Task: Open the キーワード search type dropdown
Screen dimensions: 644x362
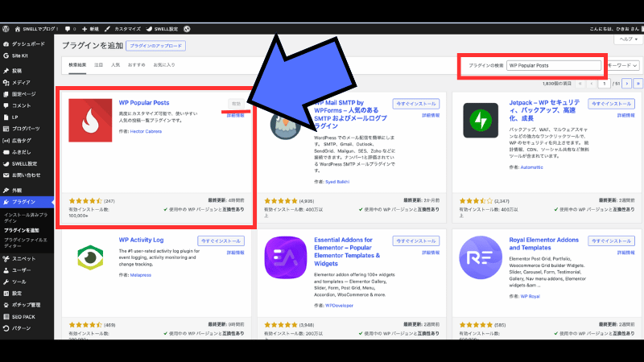Action: pos(622,66)
